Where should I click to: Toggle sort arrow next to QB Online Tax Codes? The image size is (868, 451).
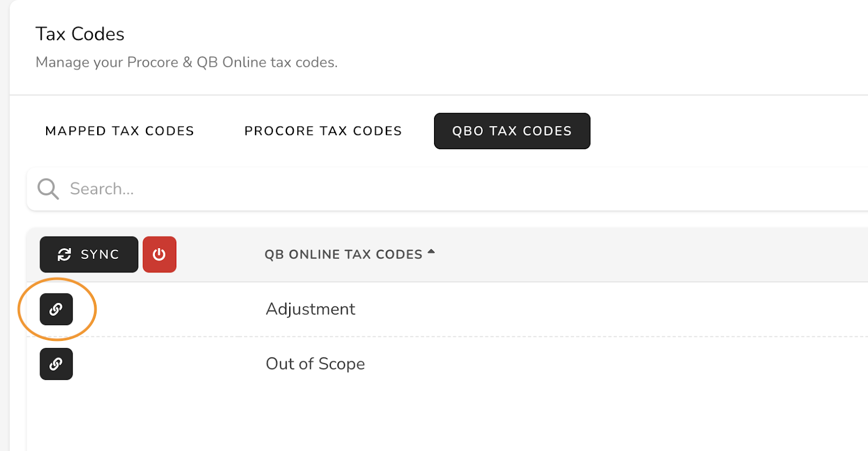pyautogui.click(x=431, y=251)
